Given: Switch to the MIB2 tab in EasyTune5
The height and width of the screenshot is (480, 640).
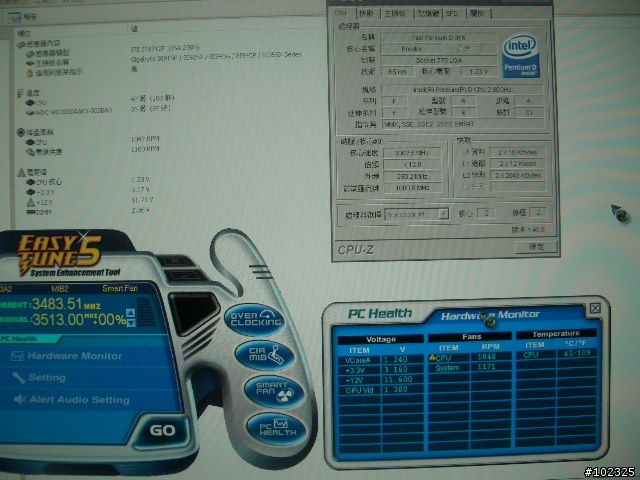Looking at the screenshot, I should tap(60, 289).
